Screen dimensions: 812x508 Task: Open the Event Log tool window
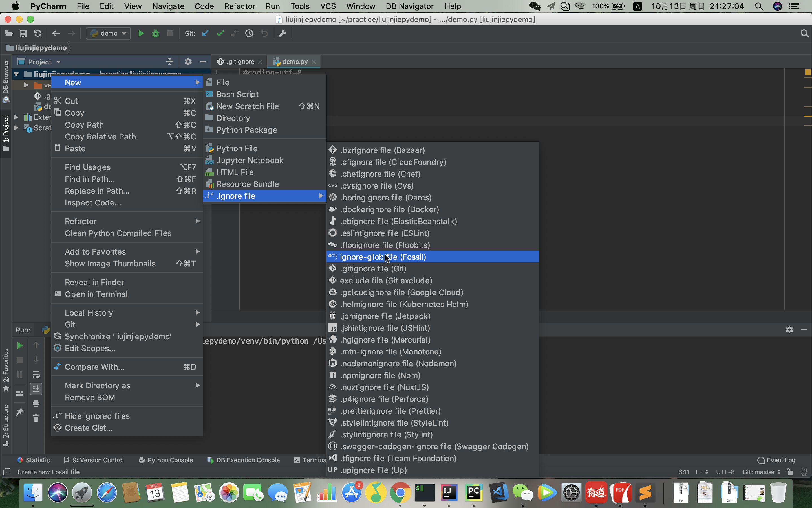(776, 460)
